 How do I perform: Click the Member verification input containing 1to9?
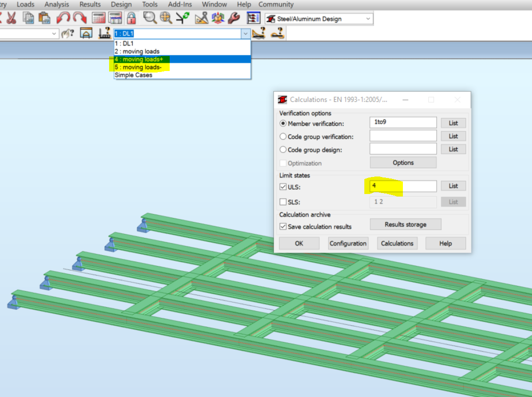(x=403, y=122)
